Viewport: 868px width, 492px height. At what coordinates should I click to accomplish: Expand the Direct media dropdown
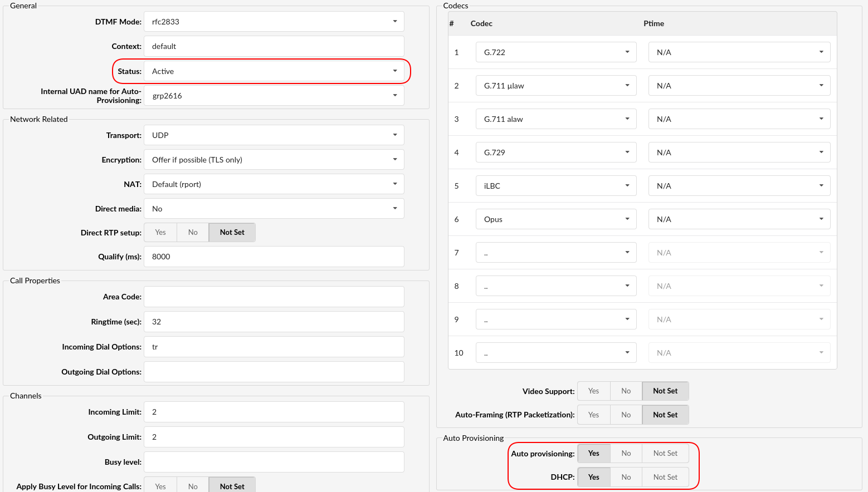274,209
